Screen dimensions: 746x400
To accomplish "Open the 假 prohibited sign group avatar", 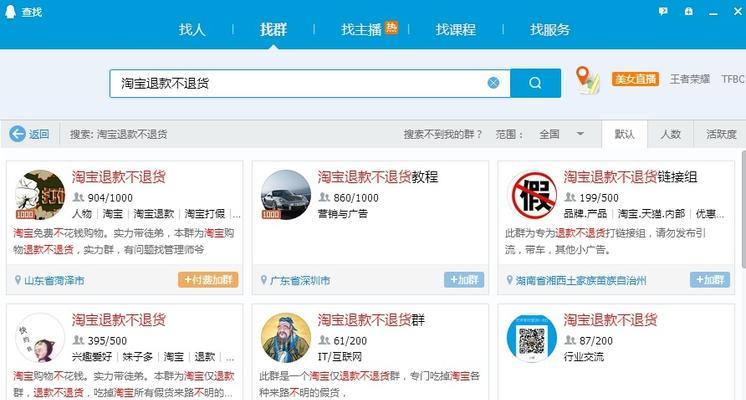I will [532, 195].
